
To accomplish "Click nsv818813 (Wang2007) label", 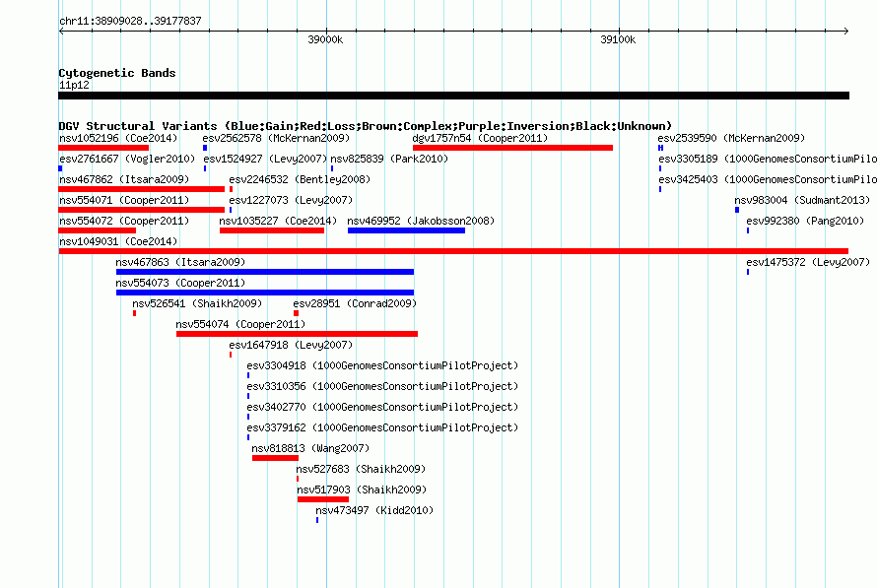I will pos(310,448).
